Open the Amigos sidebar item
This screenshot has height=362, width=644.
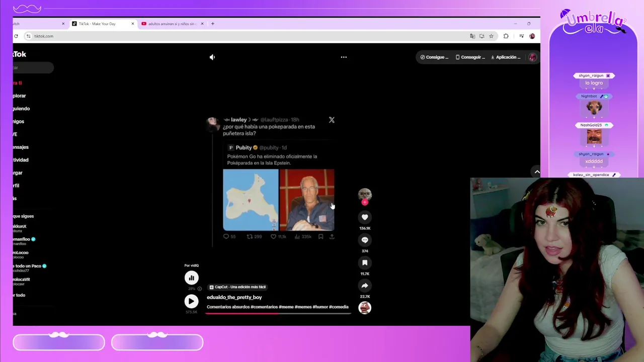click(19, 121)
